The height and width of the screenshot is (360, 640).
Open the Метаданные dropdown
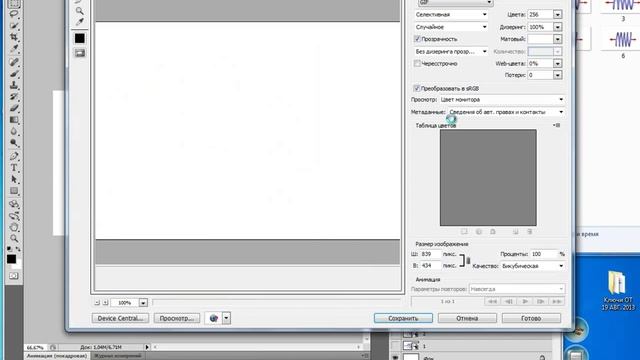[507, 112]
